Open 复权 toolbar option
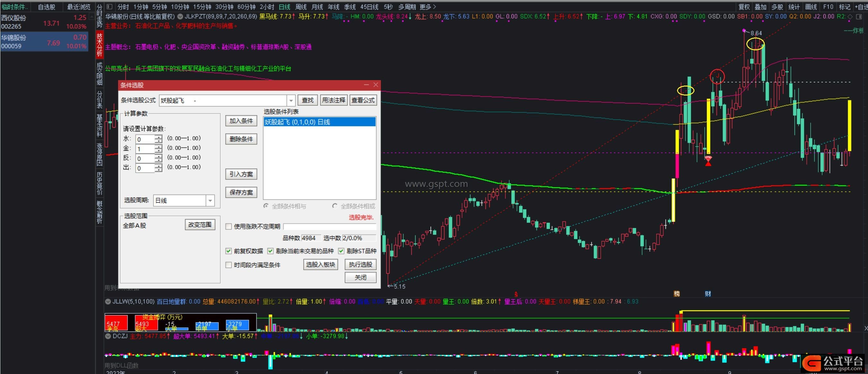This screenshot has width=868, height=374. click(744, 7)
